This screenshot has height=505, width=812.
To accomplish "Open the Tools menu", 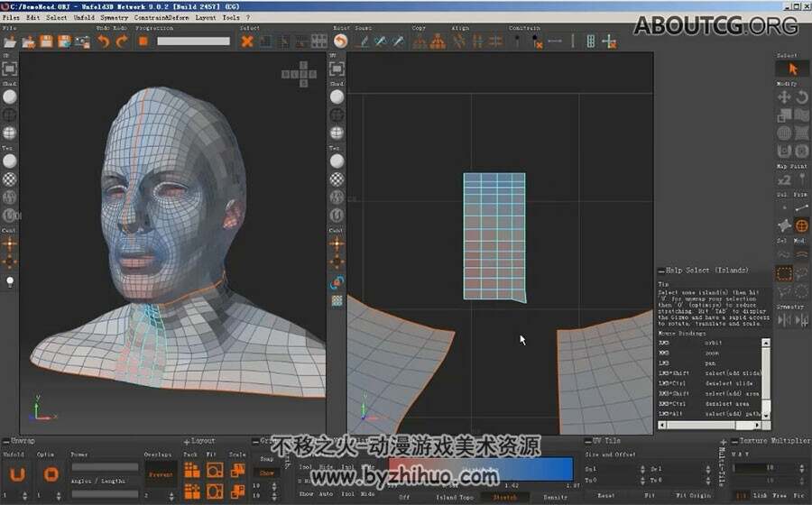I will (x=231, y=17).
